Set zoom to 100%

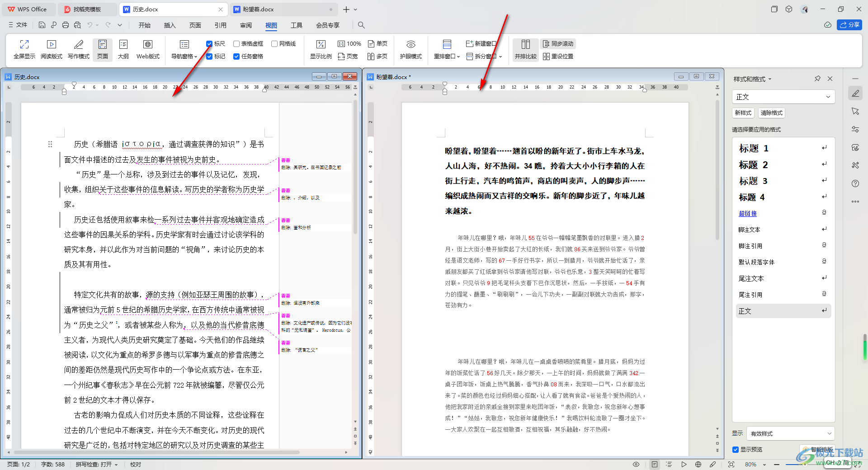point(349,44)
